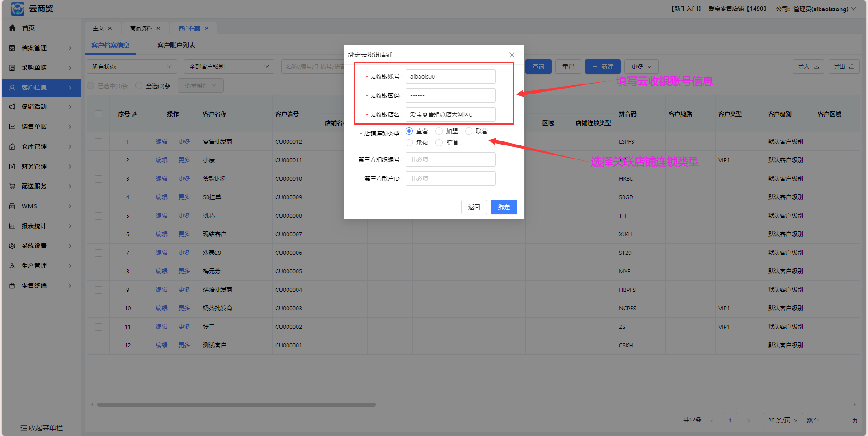Image resolution: width=868 pixels, height=436 pixels.
Task: Check the row for 零售批发商
Action: [x=99, y=142]
